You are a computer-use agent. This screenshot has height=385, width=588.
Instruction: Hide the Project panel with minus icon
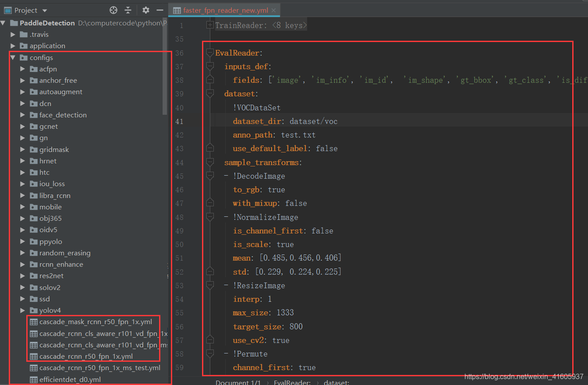(x=160, y=10)
